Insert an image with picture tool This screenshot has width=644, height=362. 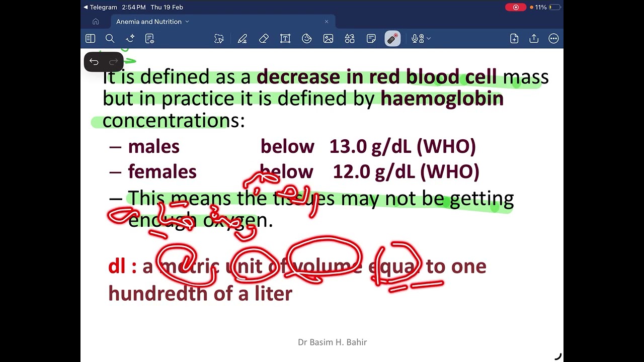[x=328, y=39]
